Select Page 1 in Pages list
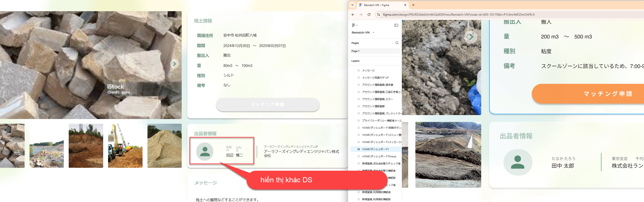The image size is (644, 202). [374, 51]
